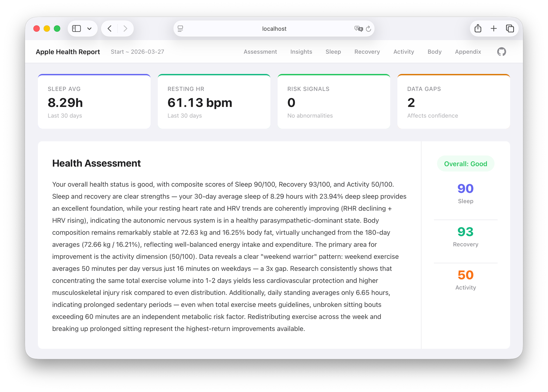Select the Recovery navigation item
548x392 pixels.
pos(367,51)
